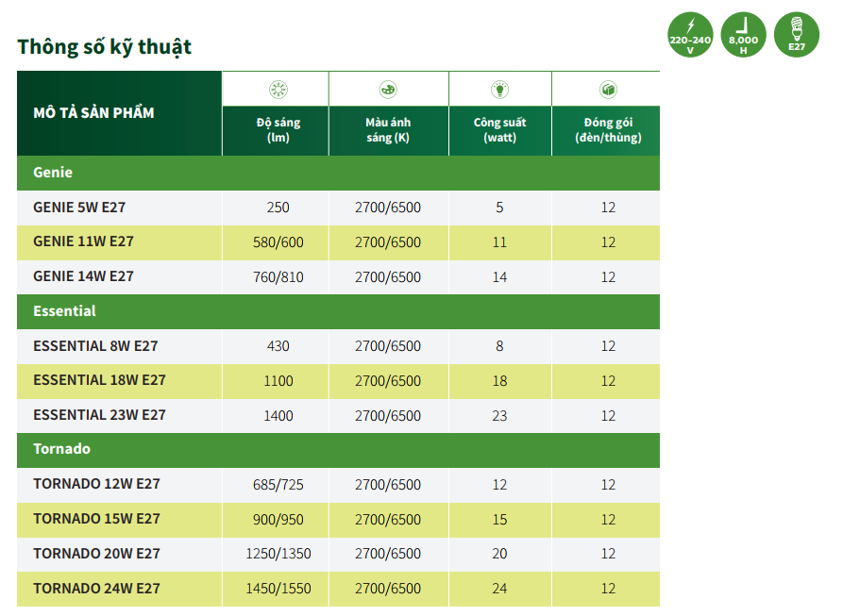
Task: Click packaging value 12 in TORNADO 20W row
Action: (x=608, y=554)
